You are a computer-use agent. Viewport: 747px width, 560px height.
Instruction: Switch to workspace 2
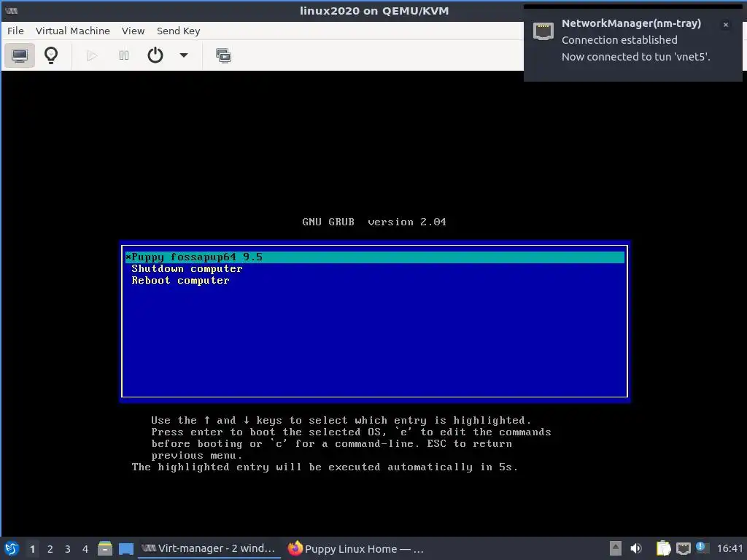click(x=50, y=548)
